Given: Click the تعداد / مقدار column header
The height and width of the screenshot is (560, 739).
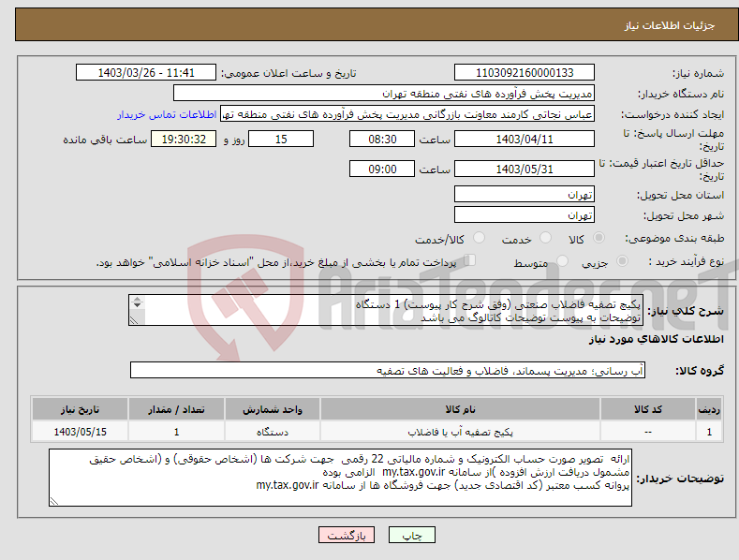Looking at the screenshot, I should point(176,409).
